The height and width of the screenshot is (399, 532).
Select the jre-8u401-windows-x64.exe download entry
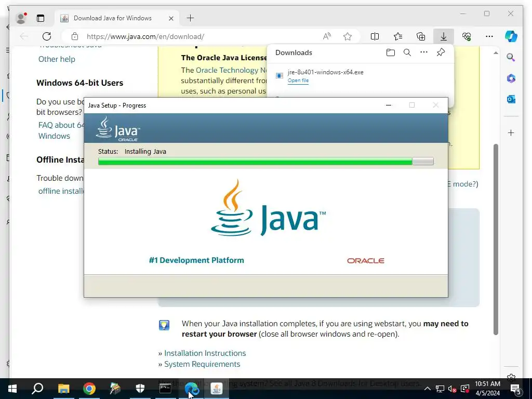click(x=361, y=76)
